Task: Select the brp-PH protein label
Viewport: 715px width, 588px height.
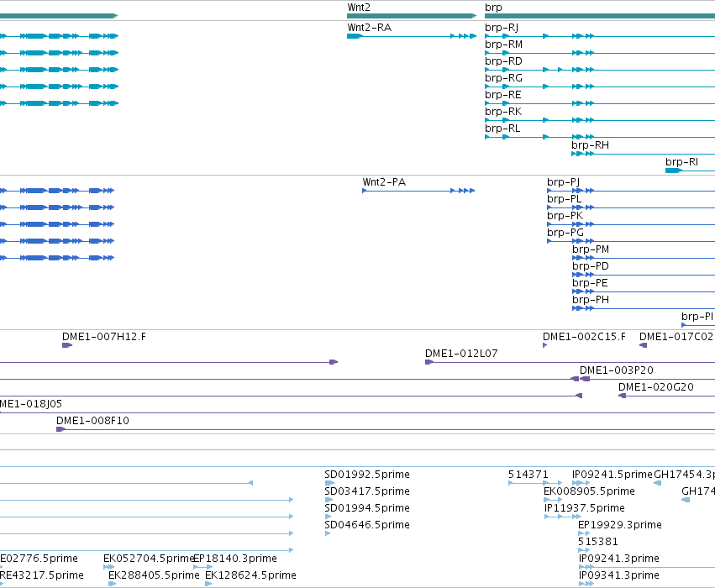Action: [x=591, y=301]
